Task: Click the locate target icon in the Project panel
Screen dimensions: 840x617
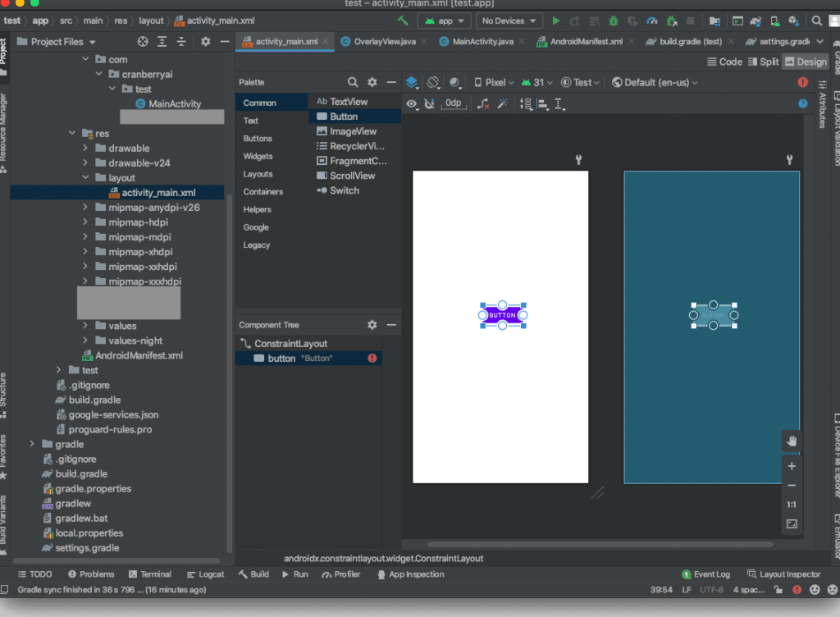Action: point(143,42)
